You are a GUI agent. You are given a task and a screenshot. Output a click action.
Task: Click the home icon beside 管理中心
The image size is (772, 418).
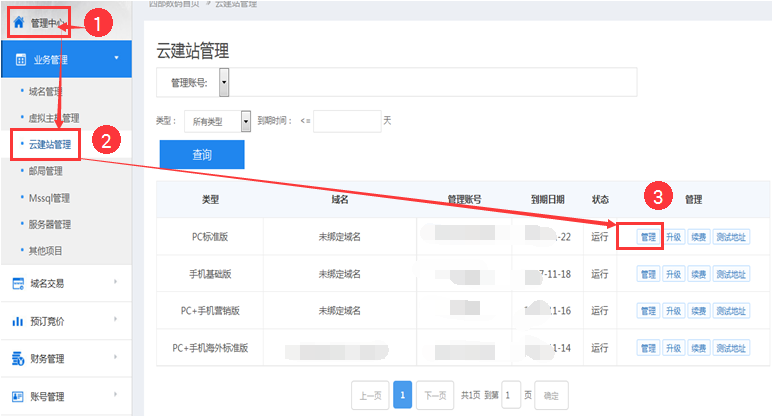(x=18, y=22)
